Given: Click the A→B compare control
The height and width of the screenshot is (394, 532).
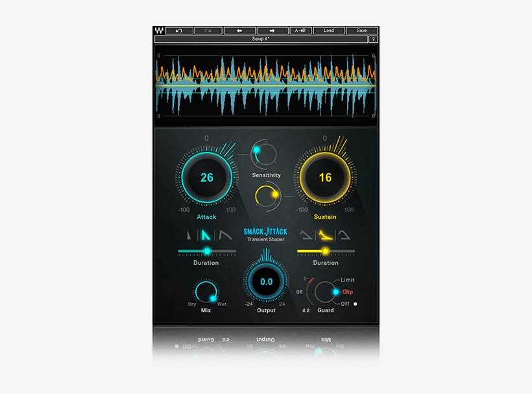Looking at the screenshot, I should pos(300,31).
